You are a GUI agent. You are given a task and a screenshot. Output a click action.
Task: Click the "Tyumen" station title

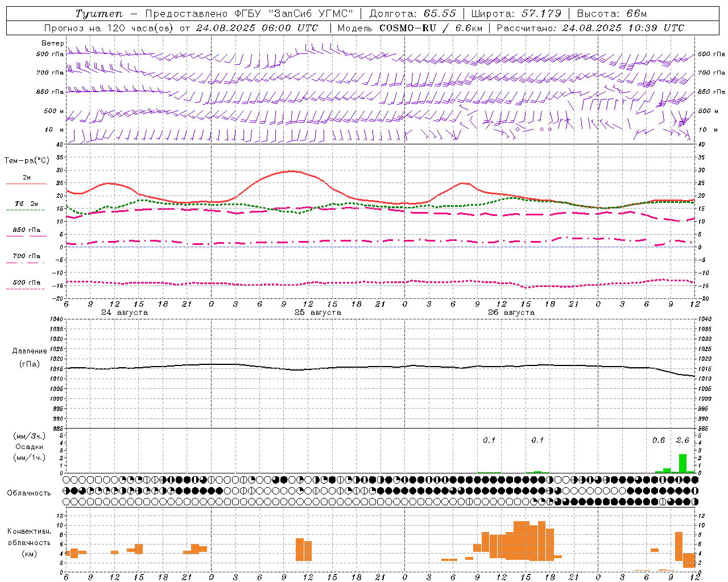tap(99, 14)
